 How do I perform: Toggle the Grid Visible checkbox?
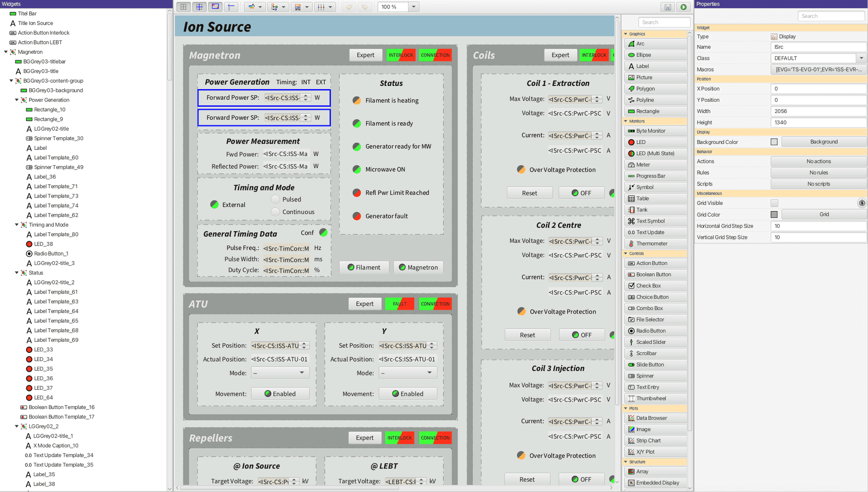pos(775,203)
